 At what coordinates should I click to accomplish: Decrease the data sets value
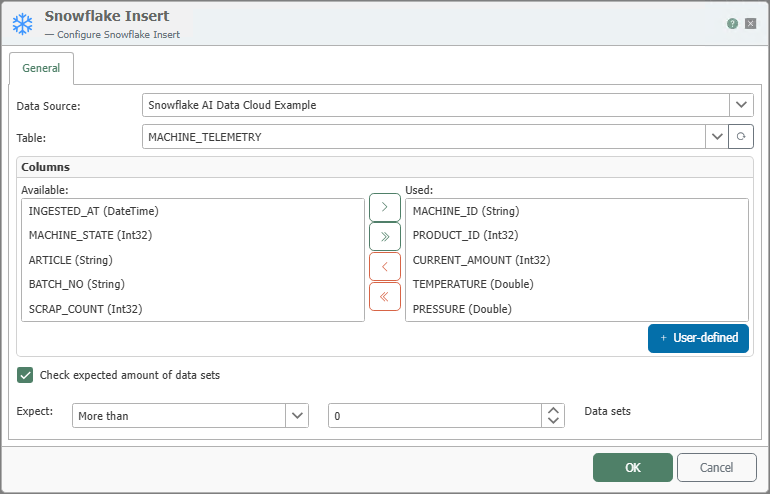553,421
